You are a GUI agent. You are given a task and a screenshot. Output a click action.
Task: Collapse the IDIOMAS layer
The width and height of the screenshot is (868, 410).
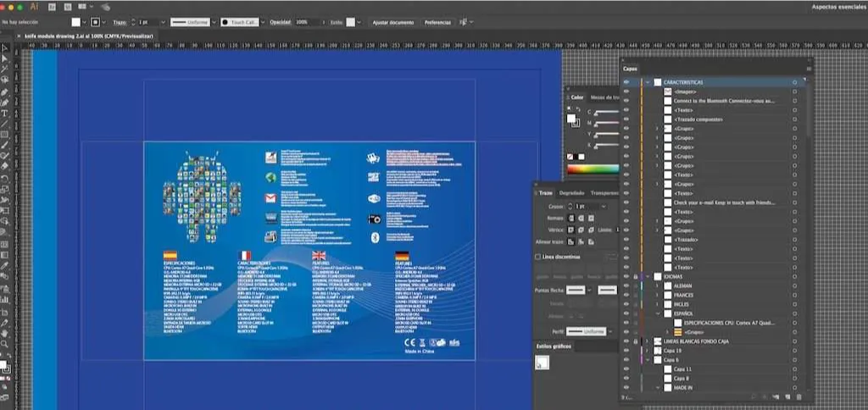point(648,276)
